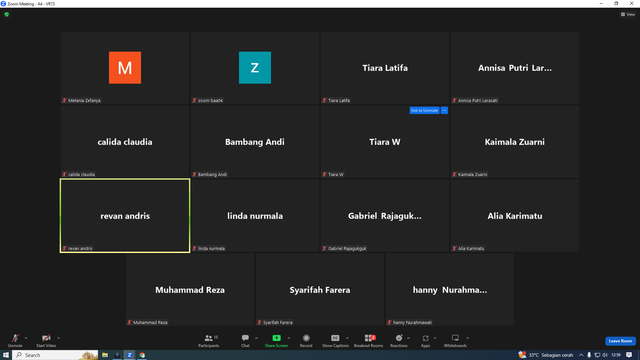The width and height of the screenshot is (640, 360).
Task: Expand arrow next to Whiteboards
Action: click(467, 338)
